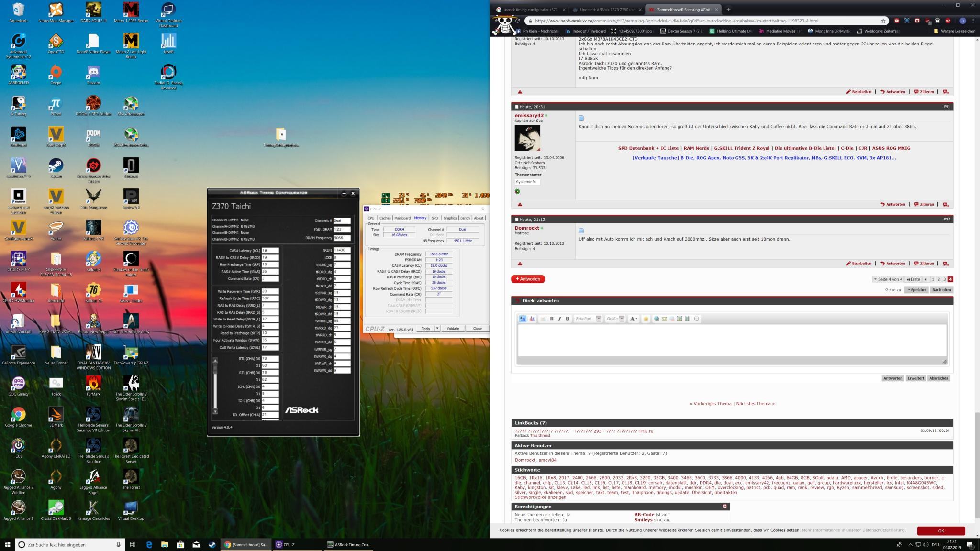Insert an image in the reply editor
The width and height of the screenshot is (980, 551).
679,319
